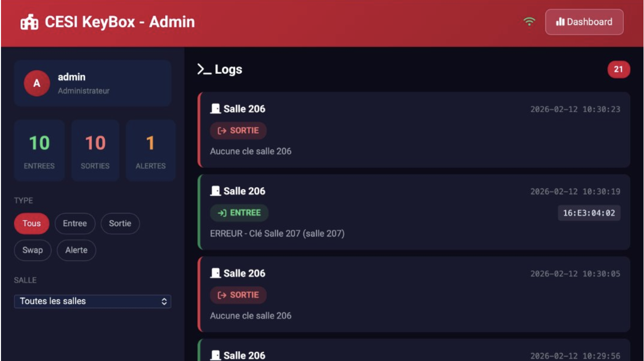Click the ALERTES stat card showing 1
Image resolution: width=644 pixels, height=361 pixels.
point(151,150)
